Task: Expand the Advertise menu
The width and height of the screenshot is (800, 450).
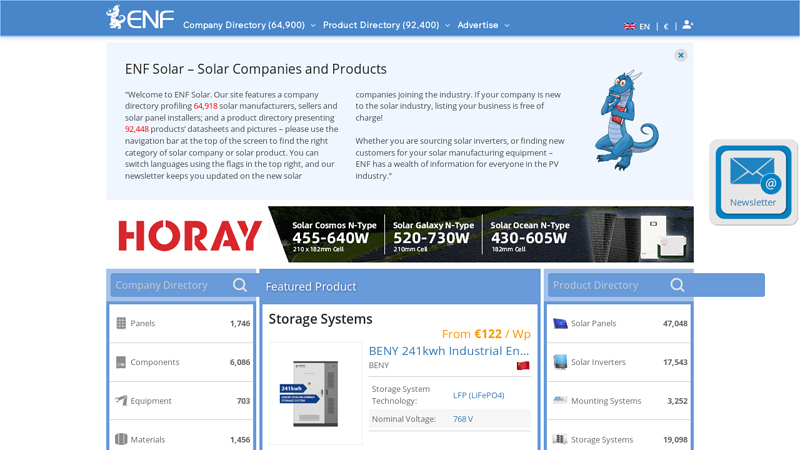Action: tap(483, 25)
